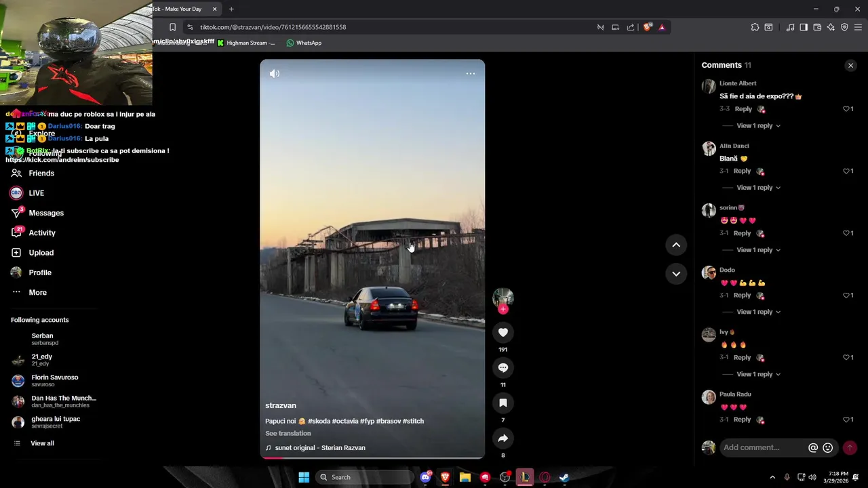Expand replies under Dodo's comment
This screenshot has width=868, height=488.
[x=758, y=312]
